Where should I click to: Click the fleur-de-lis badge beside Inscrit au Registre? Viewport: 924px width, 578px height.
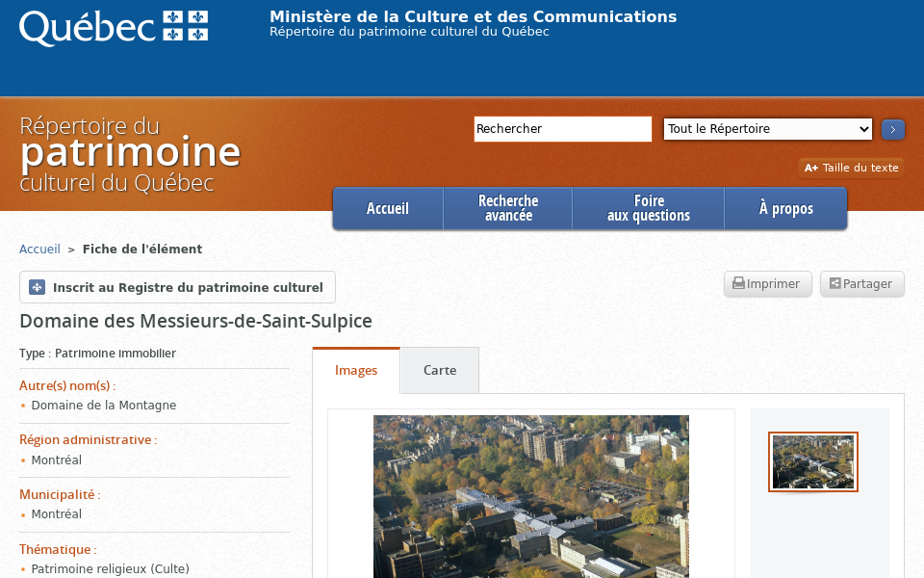tap(37, 286)
